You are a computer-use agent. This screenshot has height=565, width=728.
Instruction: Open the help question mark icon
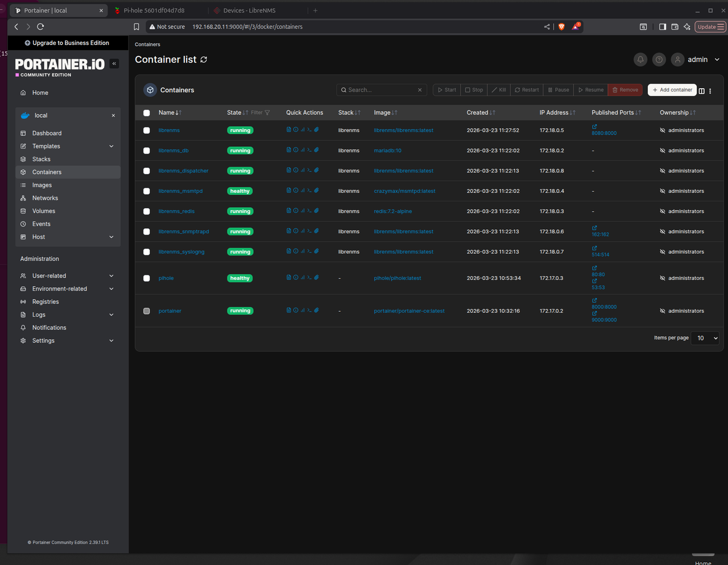(x=659, y=59)
